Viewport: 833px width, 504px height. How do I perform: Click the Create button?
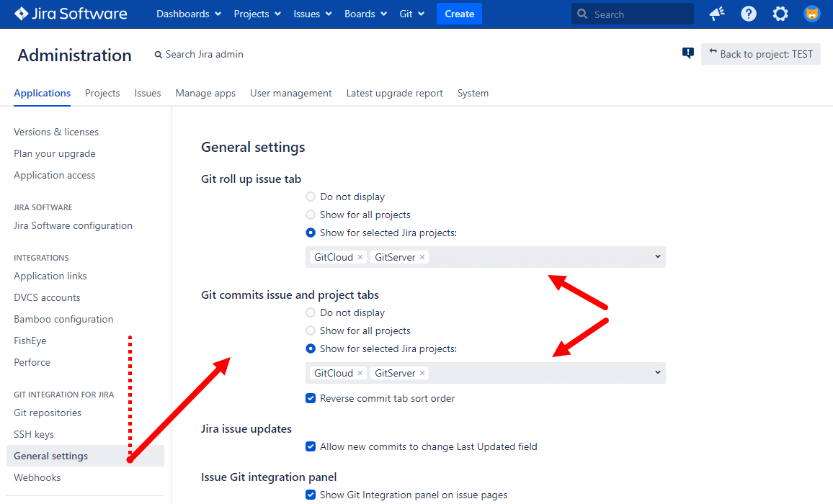[x=460, y=14]
